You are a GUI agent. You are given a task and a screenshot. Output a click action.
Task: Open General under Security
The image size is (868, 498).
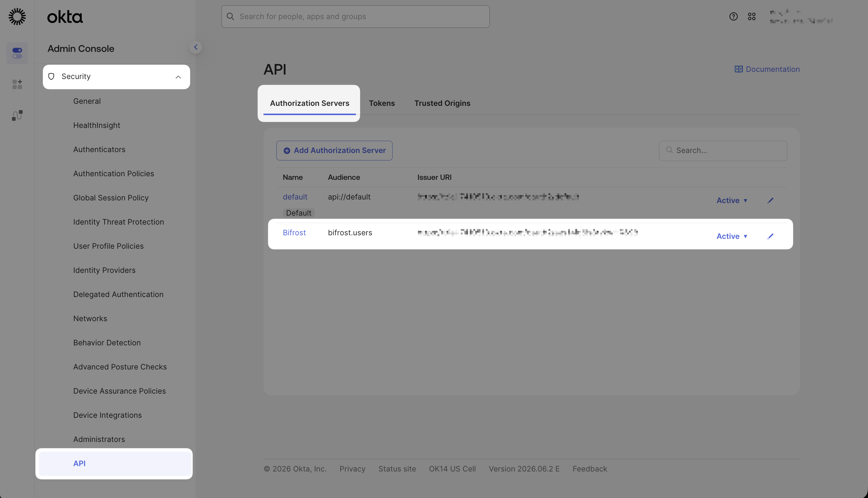(87, 101)
